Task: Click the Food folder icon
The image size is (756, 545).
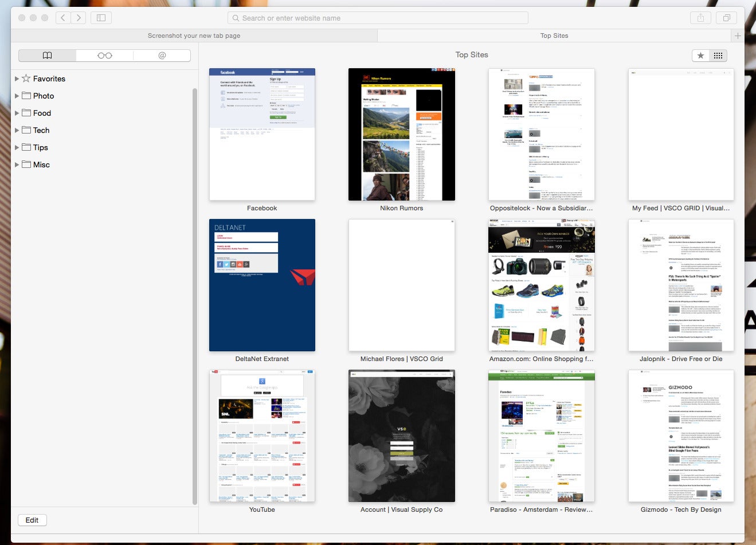Action: tap(26, 113)
